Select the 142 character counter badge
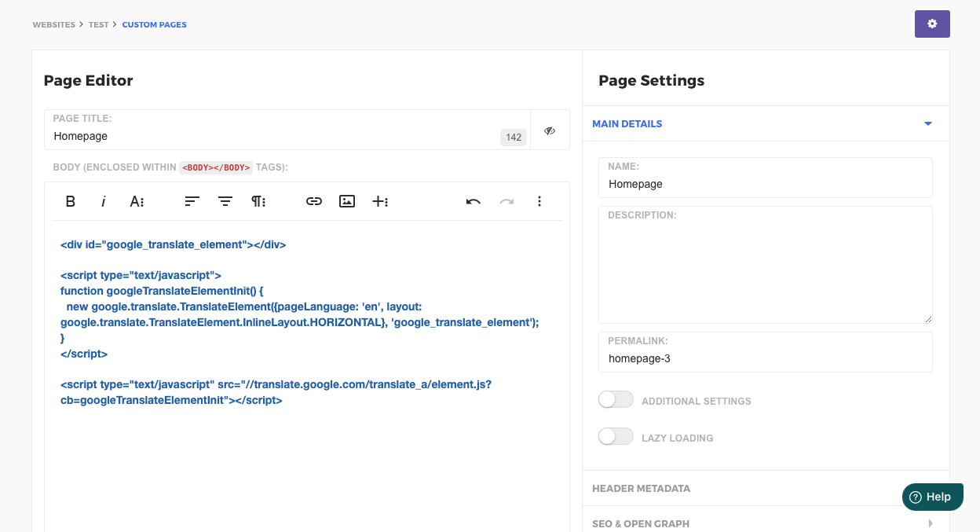Viewport: 980px width, 532px height. [x=514, y=138]
